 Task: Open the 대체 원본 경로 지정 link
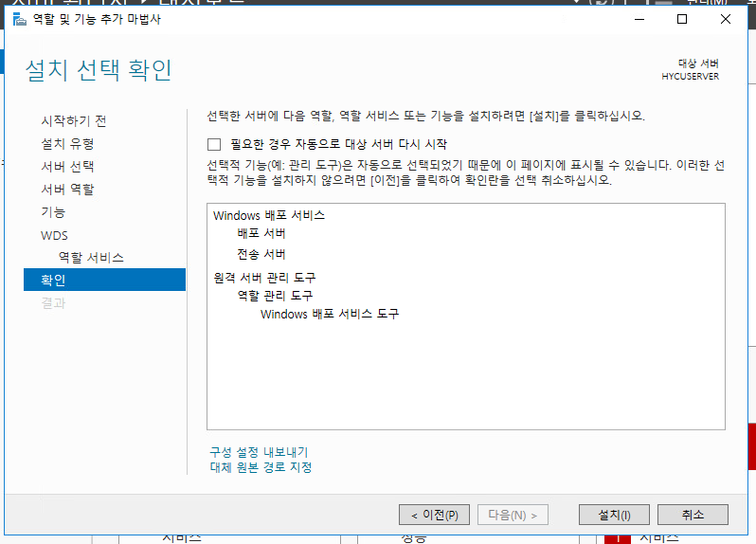click(x=261, y=467)
